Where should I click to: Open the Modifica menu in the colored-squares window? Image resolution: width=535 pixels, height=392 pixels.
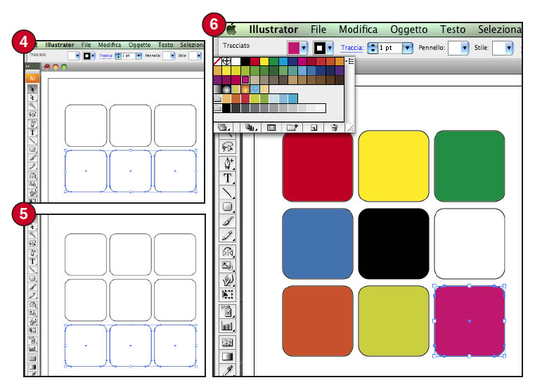[x=359, y=30]
